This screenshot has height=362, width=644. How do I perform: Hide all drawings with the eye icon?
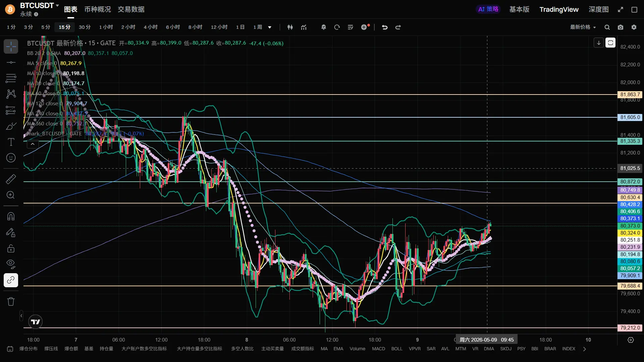coord(11,264)
